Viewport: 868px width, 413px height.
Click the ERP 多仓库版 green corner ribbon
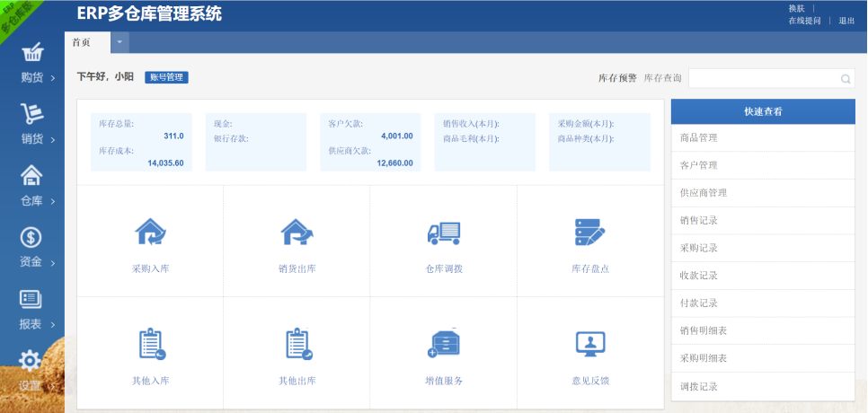click(16, 16)
